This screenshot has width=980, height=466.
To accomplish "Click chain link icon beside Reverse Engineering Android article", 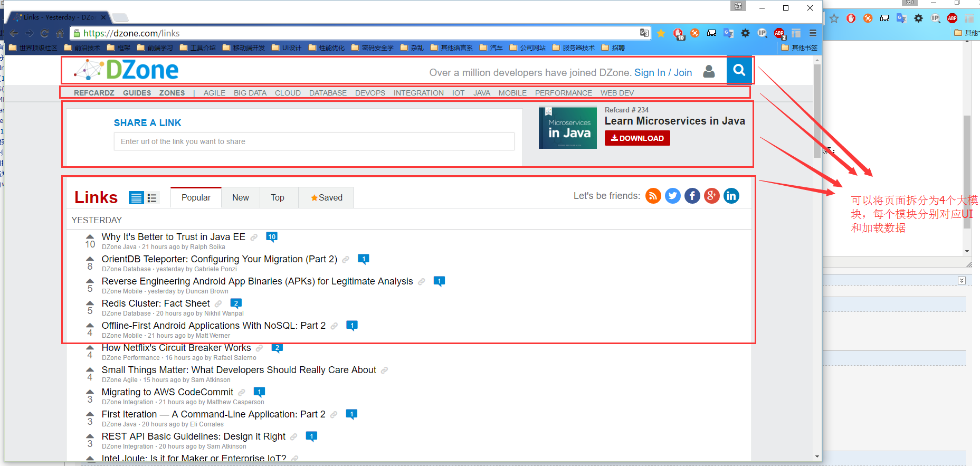I will pos(422,282).
